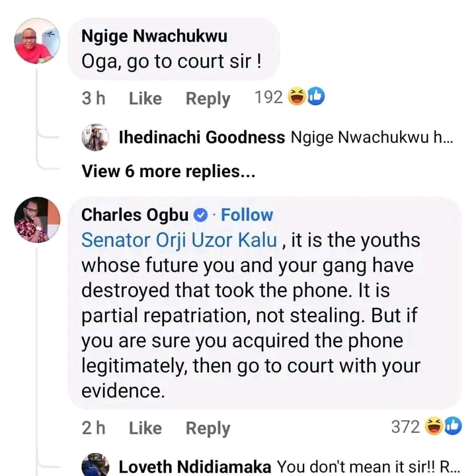View reactions on Charles Ogbu's comment

(x=444, y=427)
